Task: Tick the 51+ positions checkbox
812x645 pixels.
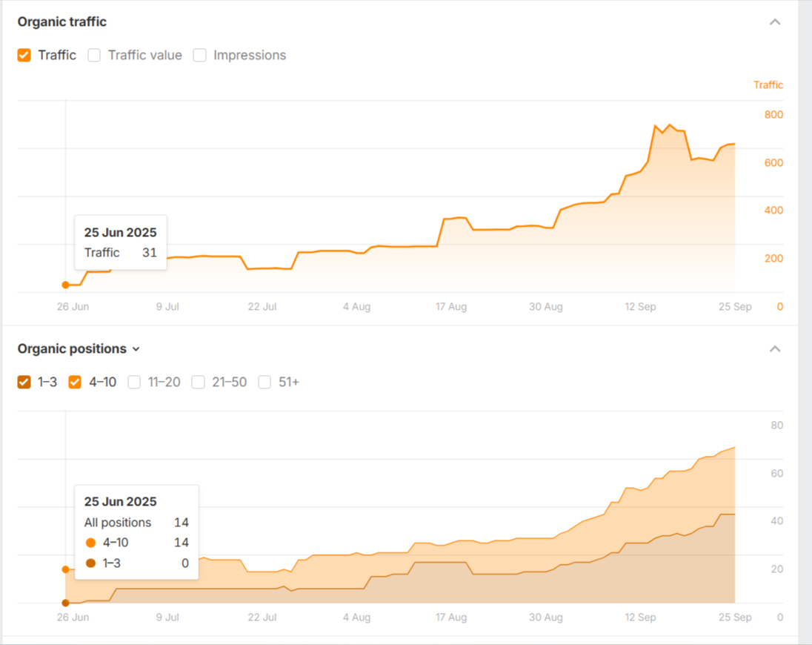Action: (264, 383)
